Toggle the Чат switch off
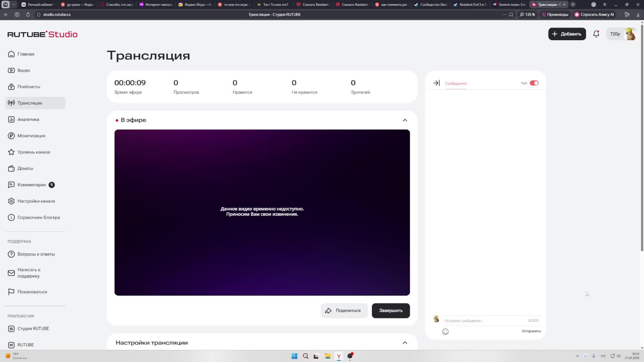 534,83
